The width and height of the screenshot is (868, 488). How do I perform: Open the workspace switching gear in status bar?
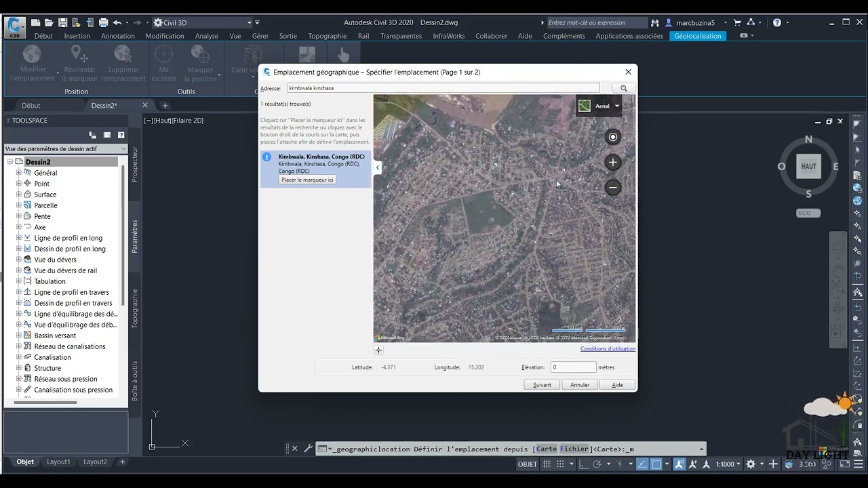pos(751,464)
